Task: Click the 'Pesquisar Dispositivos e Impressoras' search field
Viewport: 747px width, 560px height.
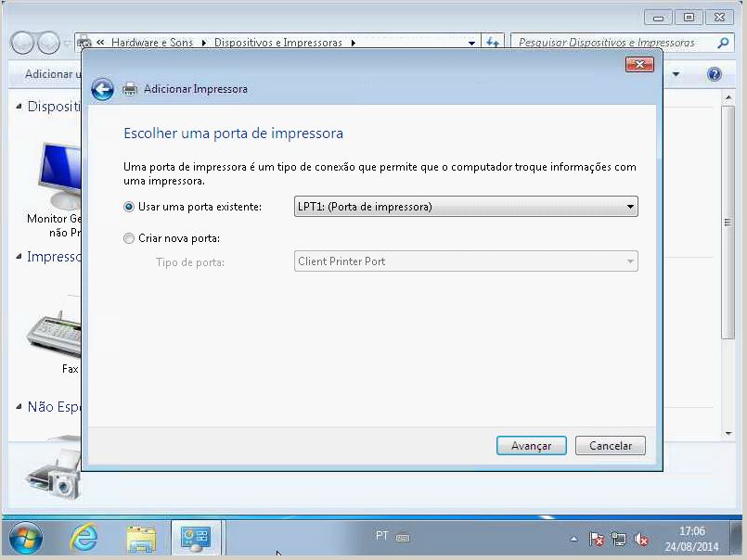Action: point(612,43)
